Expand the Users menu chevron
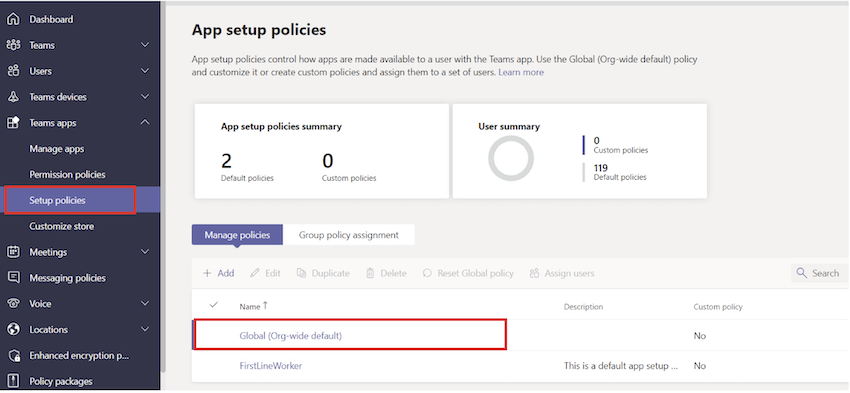850x393 pixels. coord(145,71)
